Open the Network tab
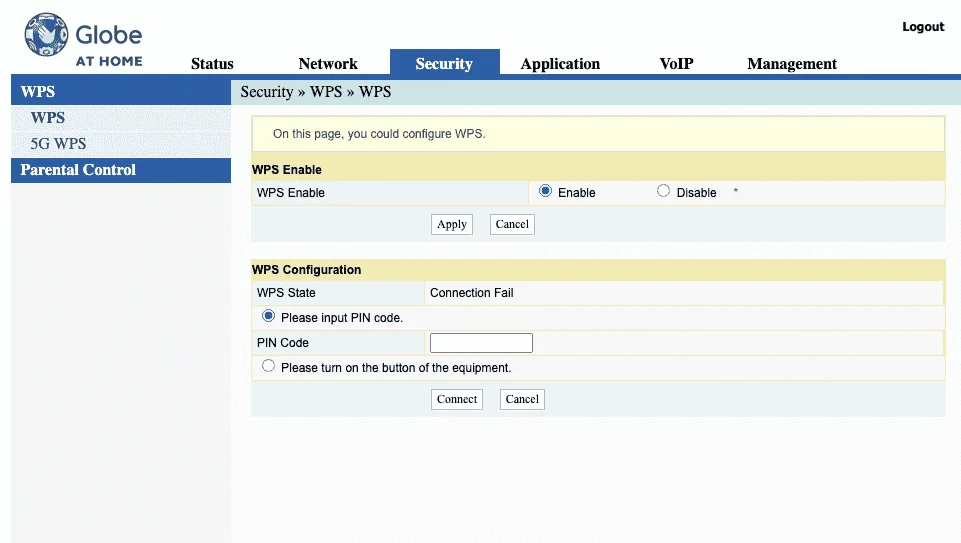The width and height of the screenshot is (961, 543). click(328, 64)
